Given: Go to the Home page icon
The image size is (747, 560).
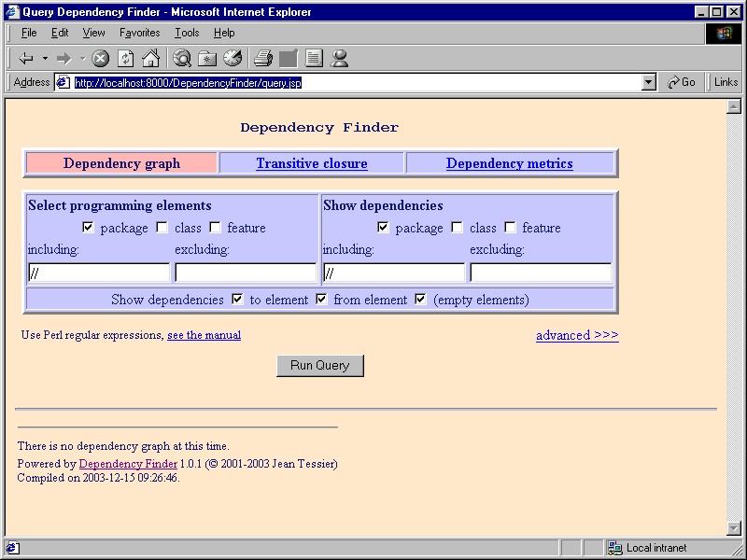Looking at the screenshot, I should (150, 58).
